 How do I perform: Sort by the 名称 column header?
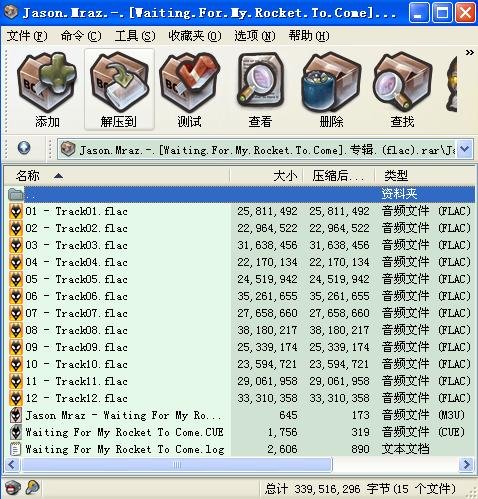pyautogui.click(x=117, y=175)
